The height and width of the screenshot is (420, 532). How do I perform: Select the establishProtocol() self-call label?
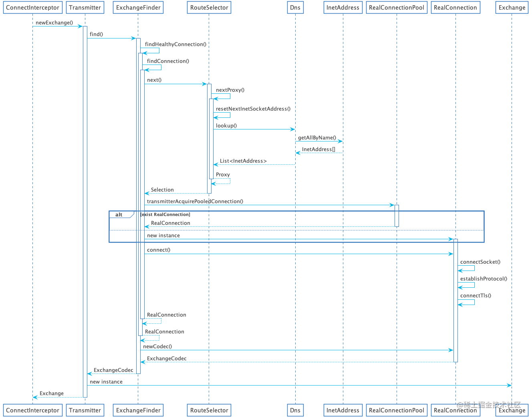click(x=484, y=279)
